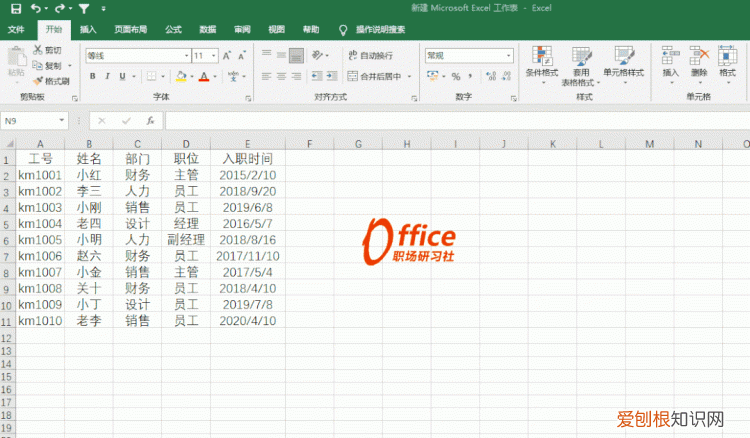Click 插入 insert cells button
Viewport: 750px width, 438px height.
click(671, 66)
